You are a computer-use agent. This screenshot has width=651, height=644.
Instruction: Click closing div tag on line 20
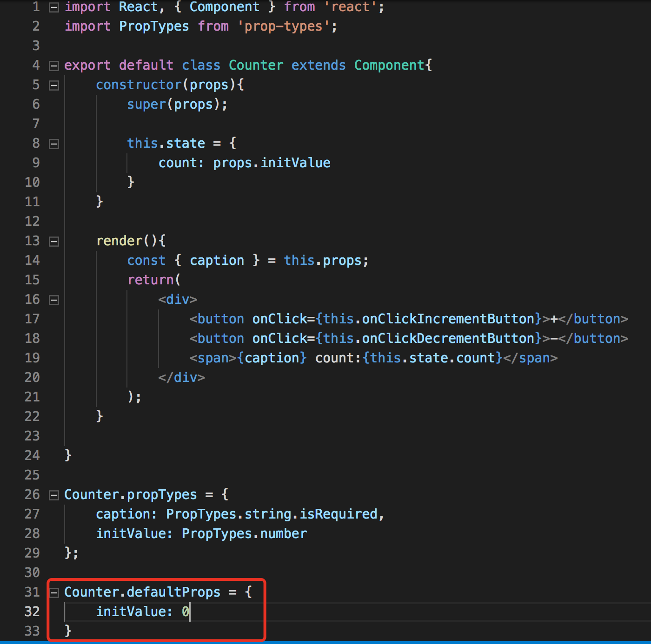[181, 377]
